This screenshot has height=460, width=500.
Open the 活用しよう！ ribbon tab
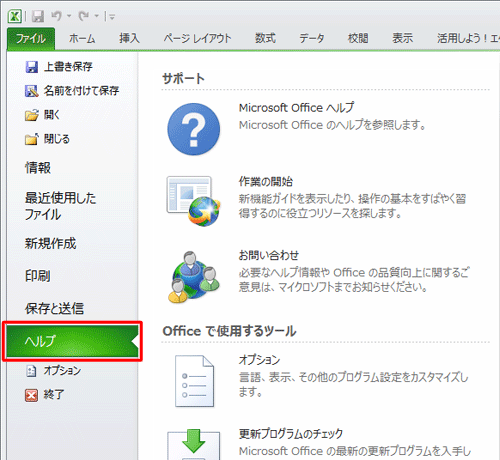(x=468, y=39)
